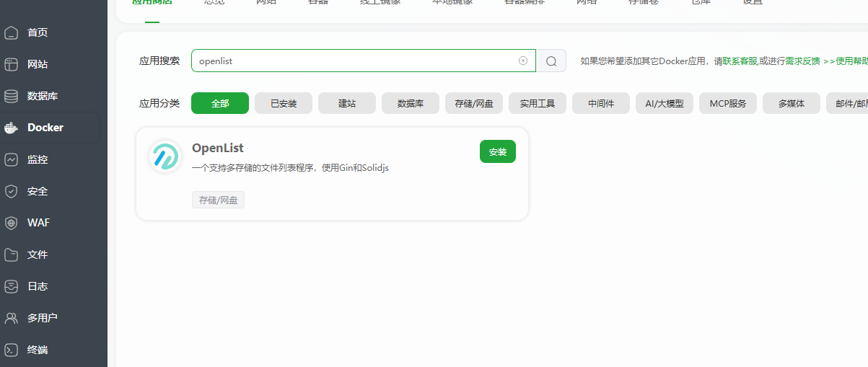Select the 存储/网盘 category filter
Screen dimensions: 868x367
coord(474,103)
